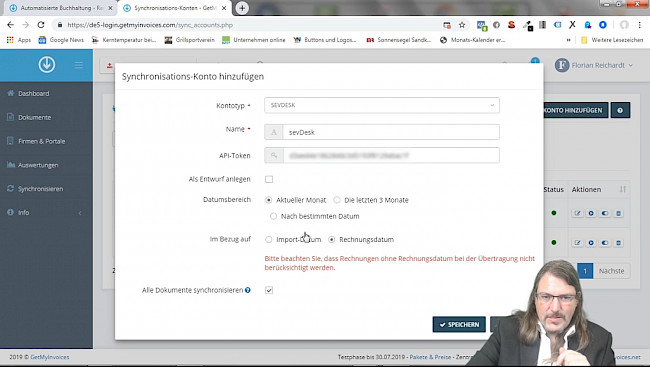Screen dimensions: 650x367
Task: Click the address bar URL
Action: click(150, 25)
